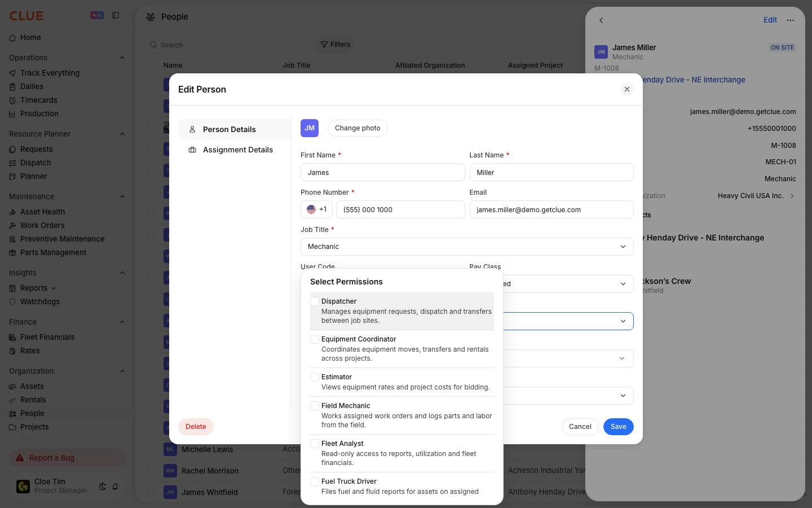Image resolution: width=812 pixels, height=508 pixels.
Task: Tick the Field Mechanic permission
Action: point(315,406)
